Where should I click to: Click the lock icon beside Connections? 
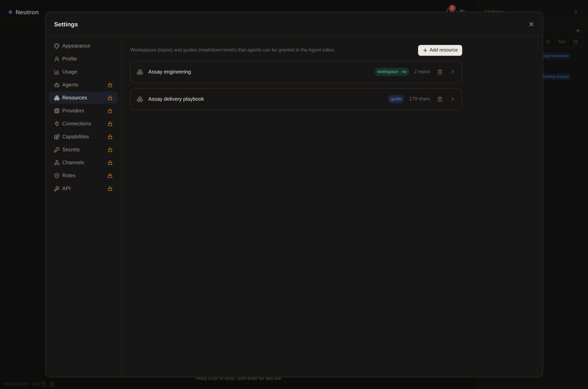click(110, 124)
